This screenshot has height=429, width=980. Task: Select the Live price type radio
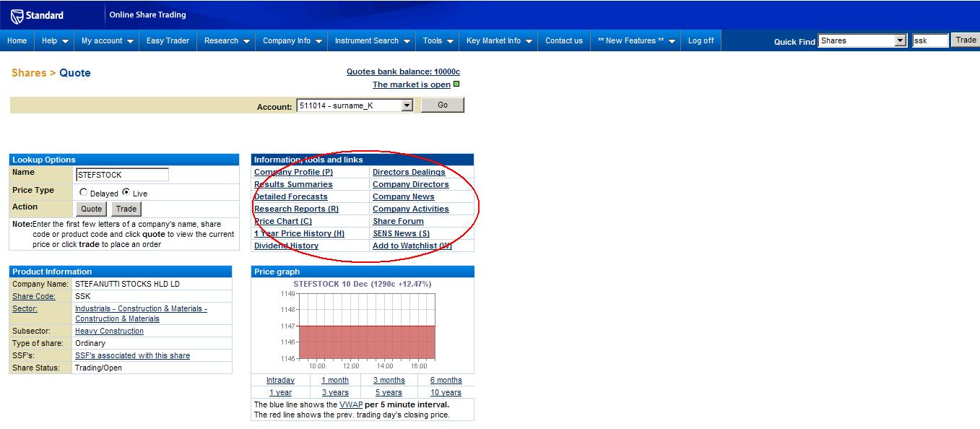[126, 193]
